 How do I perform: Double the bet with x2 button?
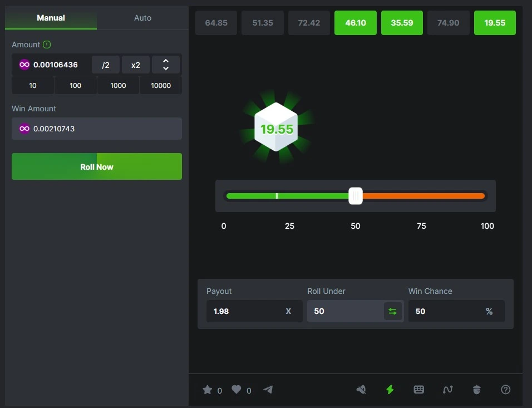click(x=136, y=65)
